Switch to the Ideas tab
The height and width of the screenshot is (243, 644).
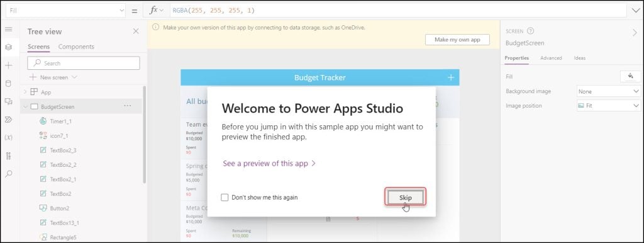point(579,58)
